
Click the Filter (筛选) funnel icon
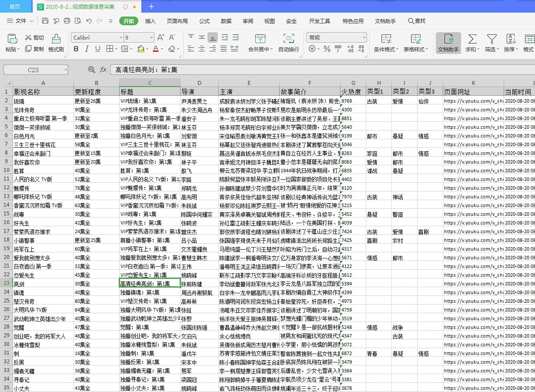492,38
